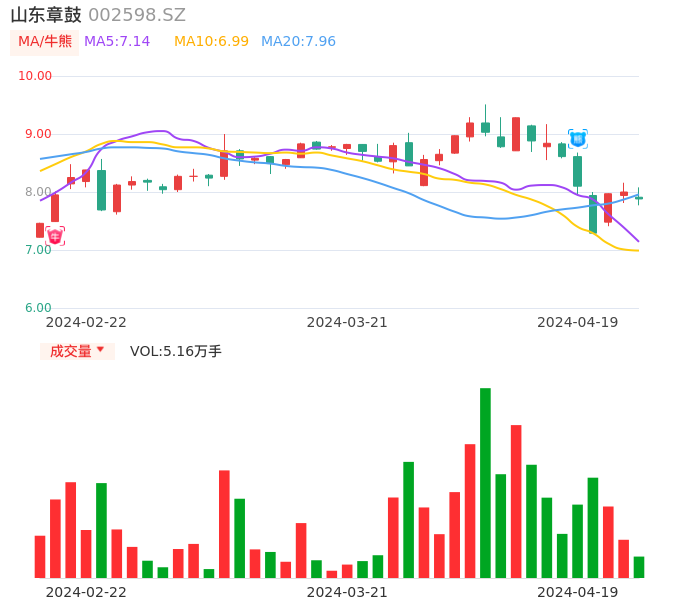Select the first red volume bar
The height and width of the screenshot is (606, 686).
click(x=40, y=557)
